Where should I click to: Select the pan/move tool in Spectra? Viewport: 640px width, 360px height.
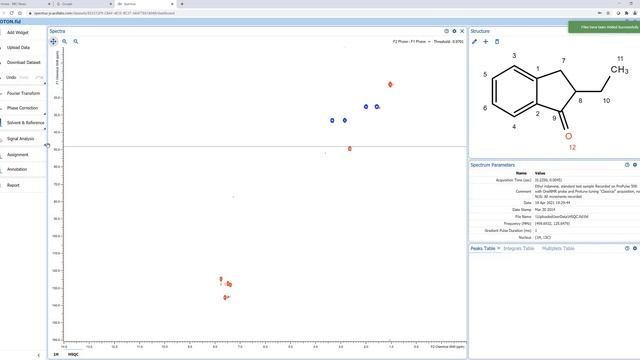pos(53,41)
